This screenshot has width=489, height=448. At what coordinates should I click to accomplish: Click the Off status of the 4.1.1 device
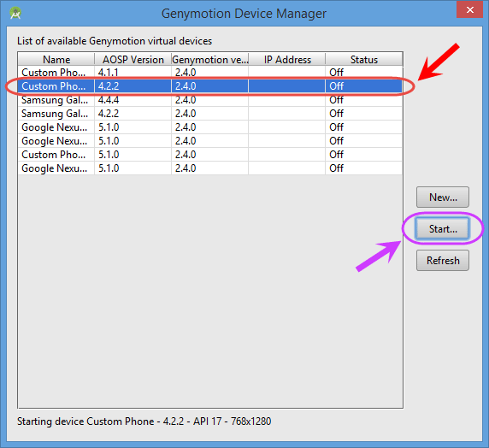point(364,73)
